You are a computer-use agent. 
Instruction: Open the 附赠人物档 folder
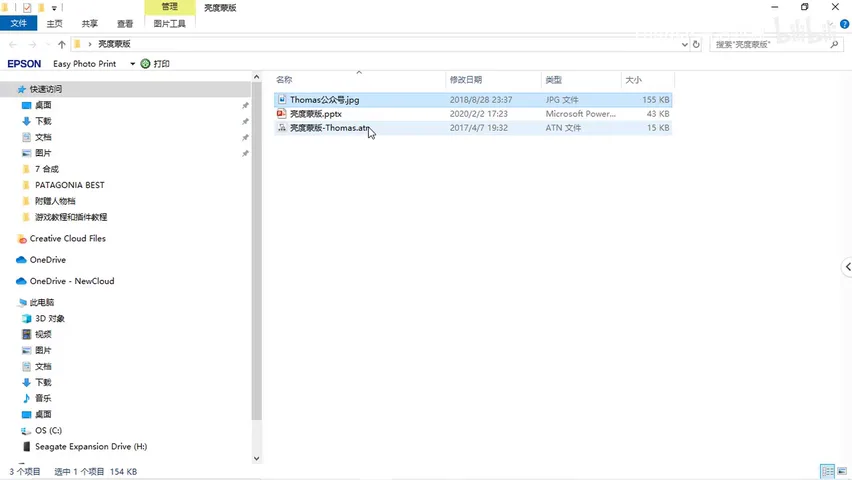coord(55,201)
